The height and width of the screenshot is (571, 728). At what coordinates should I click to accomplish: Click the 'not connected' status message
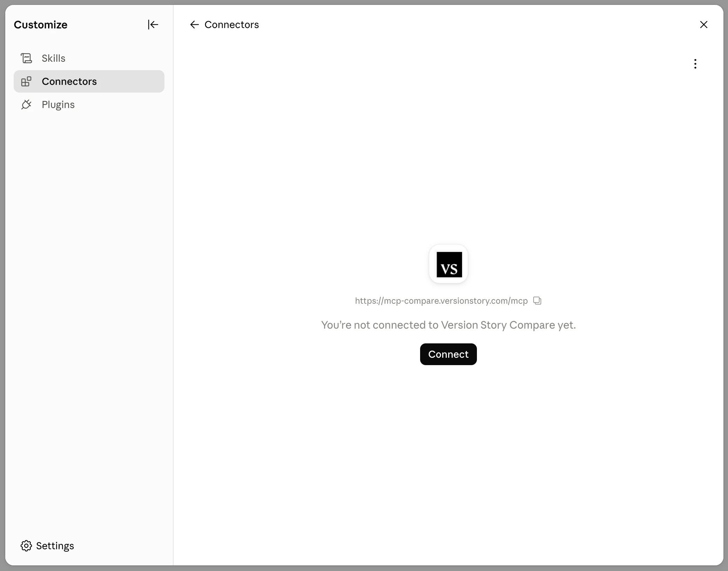[x=449, y=325]
